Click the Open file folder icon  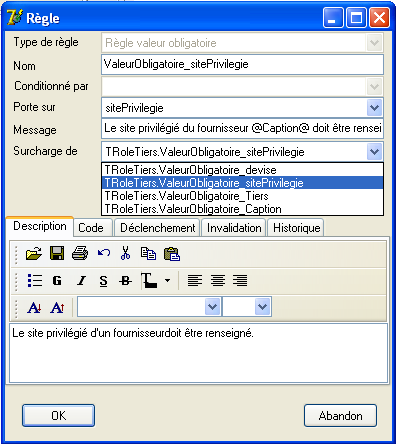[x=34, y=254]
